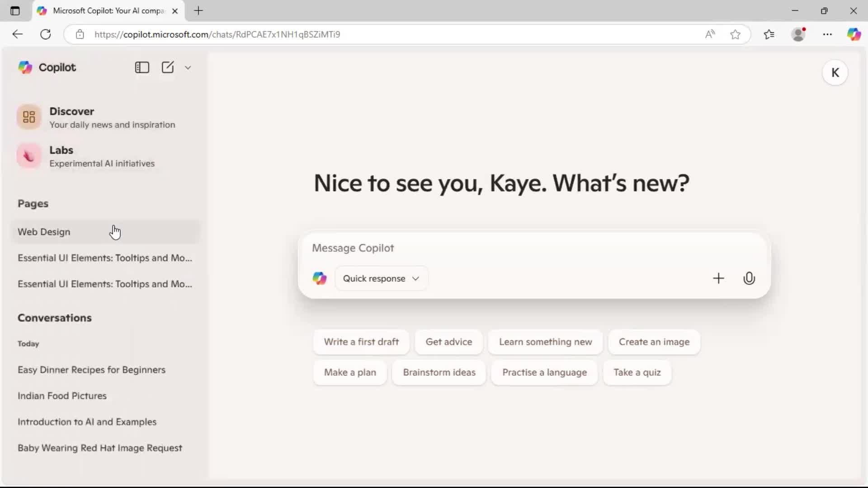Collapse the Copilot sidebar
Screen dimensions: 868x488
[x=142, y=67]
